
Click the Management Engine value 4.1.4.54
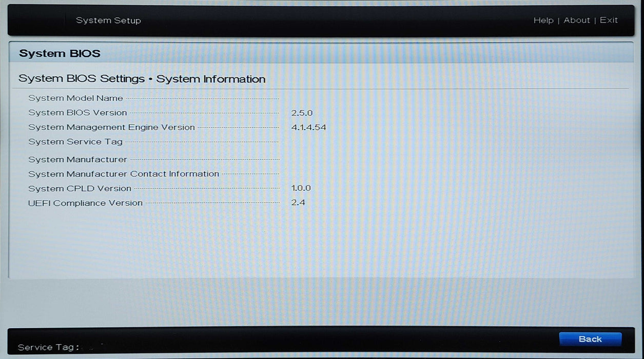pos(308,127)
